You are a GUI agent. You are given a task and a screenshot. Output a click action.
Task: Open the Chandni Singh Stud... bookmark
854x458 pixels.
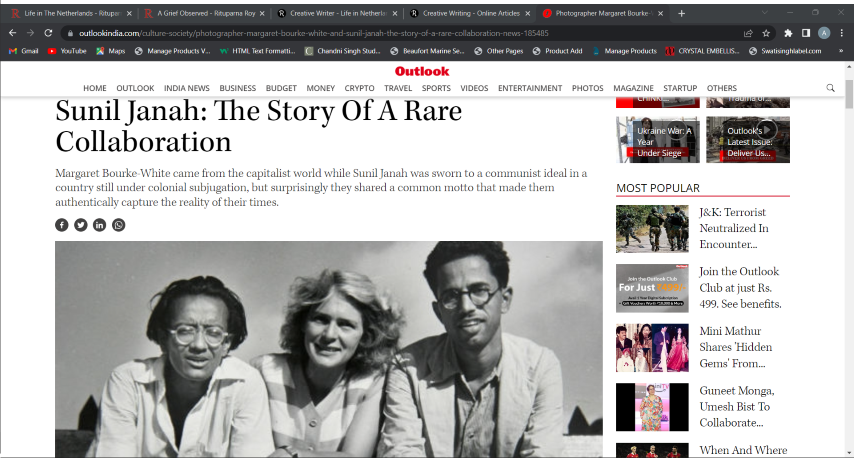343,51
